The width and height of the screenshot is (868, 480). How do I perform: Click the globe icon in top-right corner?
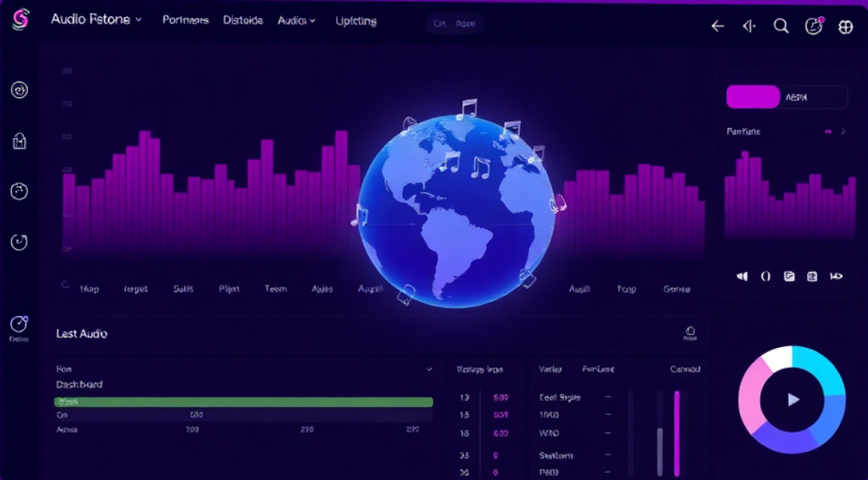[x=846, y=27]
